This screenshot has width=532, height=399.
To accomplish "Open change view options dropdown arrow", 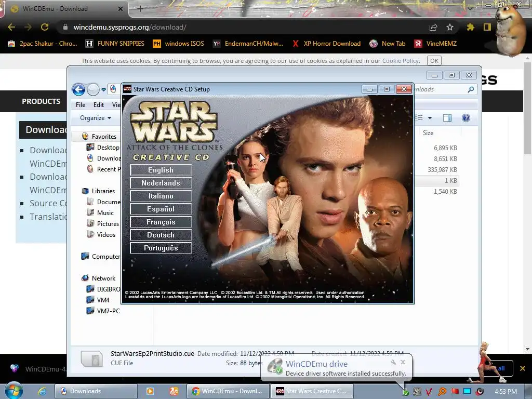I will [x=430, y=118].
